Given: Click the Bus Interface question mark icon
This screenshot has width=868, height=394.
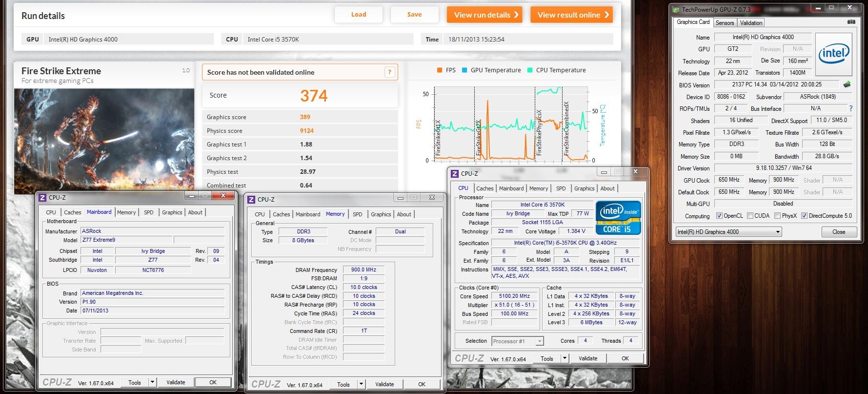Looking at the screenshot, I should point(851,108).
